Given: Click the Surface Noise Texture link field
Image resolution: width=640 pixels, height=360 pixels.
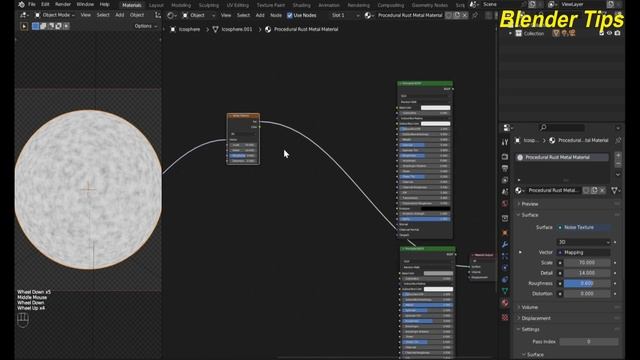Looking at the screenshot, I should click(584, 227).
